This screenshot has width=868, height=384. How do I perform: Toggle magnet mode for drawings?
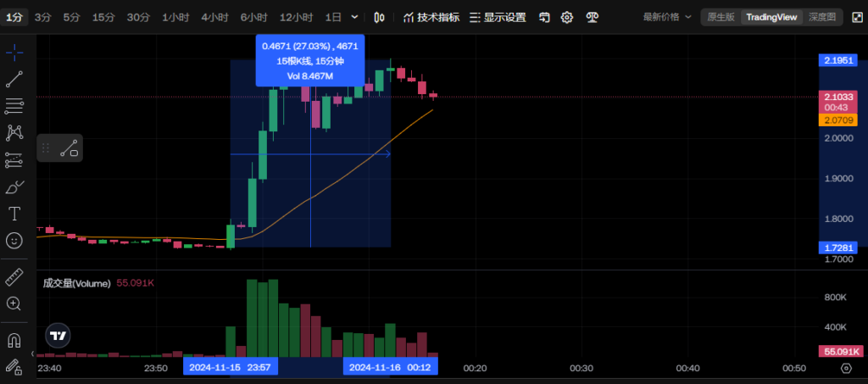click(x=14, y=340)
